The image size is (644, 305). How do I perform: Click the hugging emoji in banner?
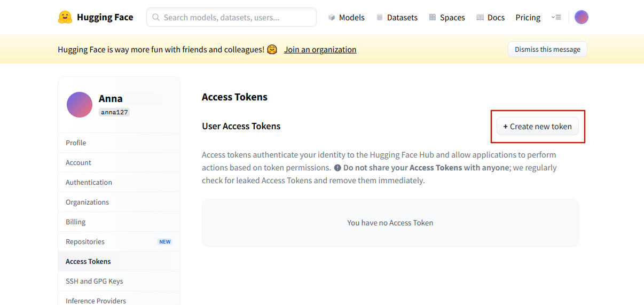click(x=272, y=50)
